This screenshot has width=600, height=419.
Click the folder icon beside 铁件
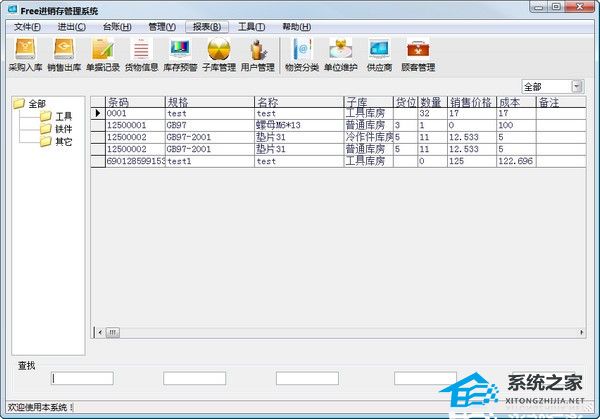[46, 129]
